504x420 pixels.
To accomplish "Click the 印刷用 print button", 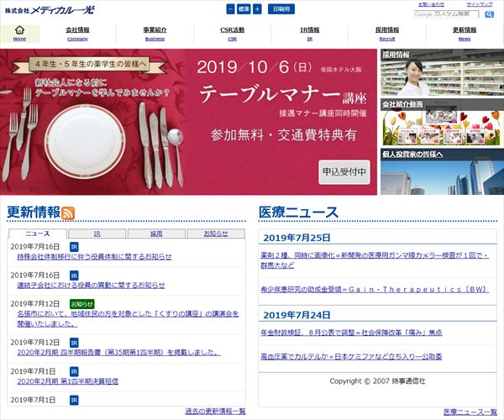I will click(281, 9).
